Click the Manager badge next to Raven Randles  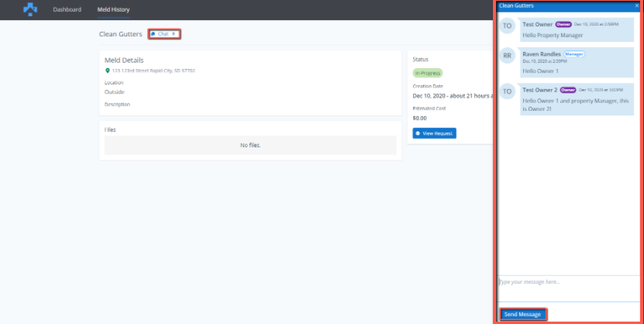pyautogui.click(x=573, y=54)
